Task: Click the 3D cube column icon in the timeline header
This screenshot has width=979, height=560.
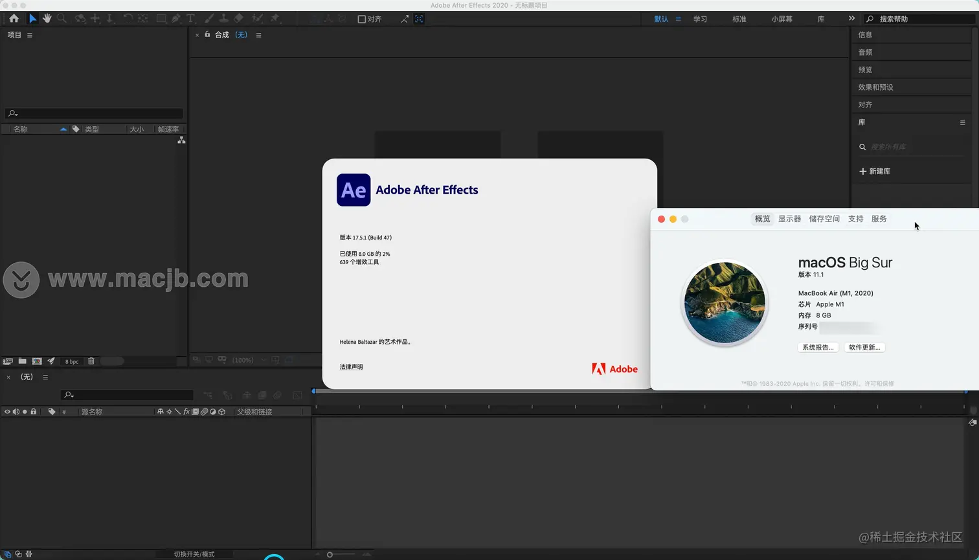Action: pos(221,412)
